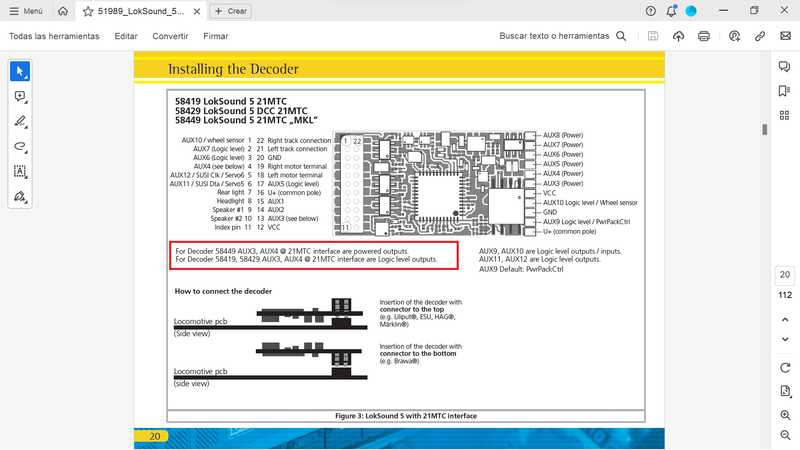Click the search magnifier icon
Screen dimensions: 800x450
pyautogui.click(x=621, y=36)
